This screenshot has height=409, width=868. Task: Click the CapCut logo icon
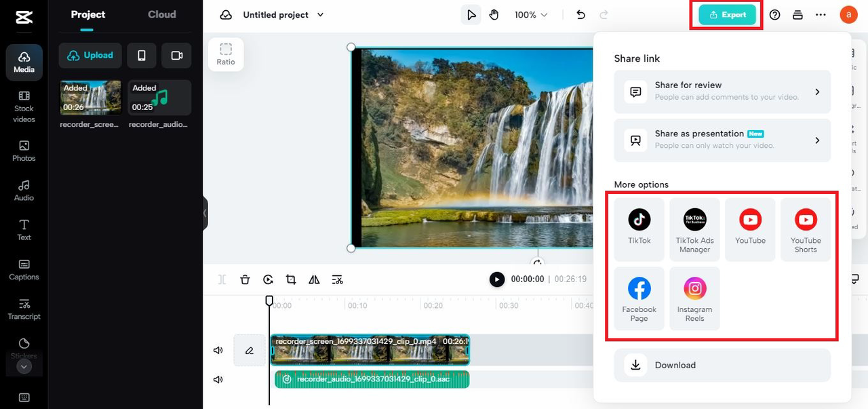(x=24, y=17)
